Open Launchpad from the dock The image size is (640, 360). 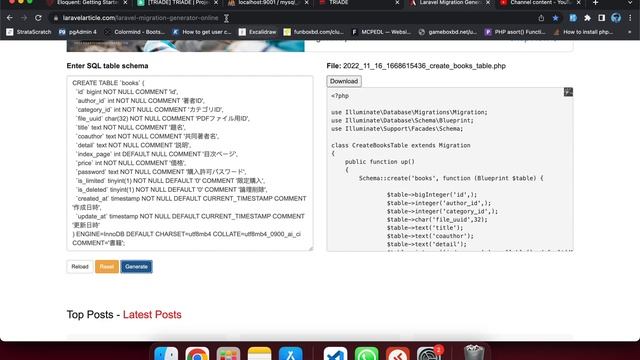[228, 354]
